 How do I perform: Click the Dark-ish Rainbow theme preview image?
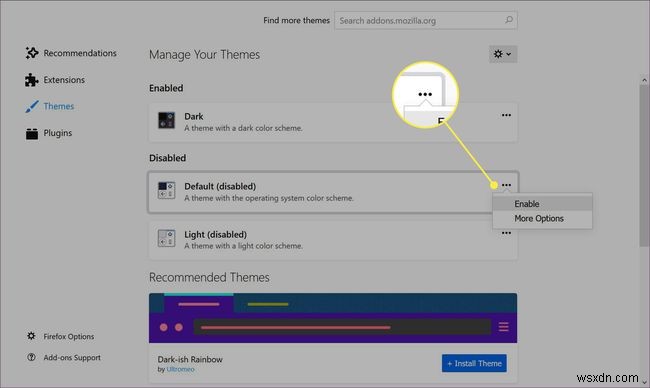[x=333, y=318]
